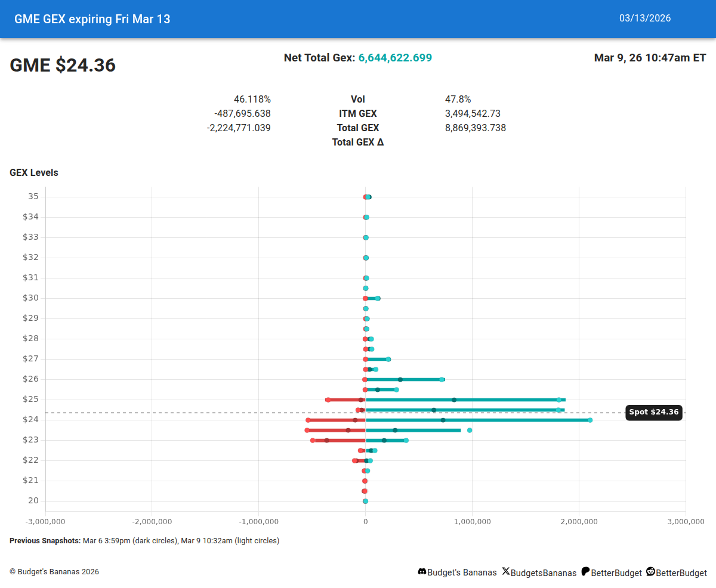The width and height of the screenshot is (716, 588).
Task: Click the 3,494,542.73 ITM GEX value
Action: click(473, 113)
